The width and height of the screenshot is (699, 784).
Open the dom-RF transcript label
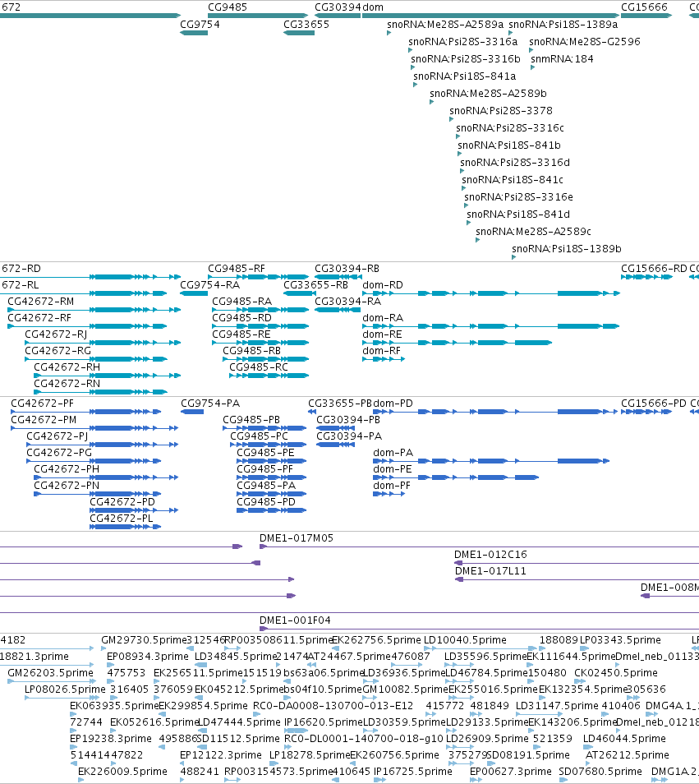(382, 351)
